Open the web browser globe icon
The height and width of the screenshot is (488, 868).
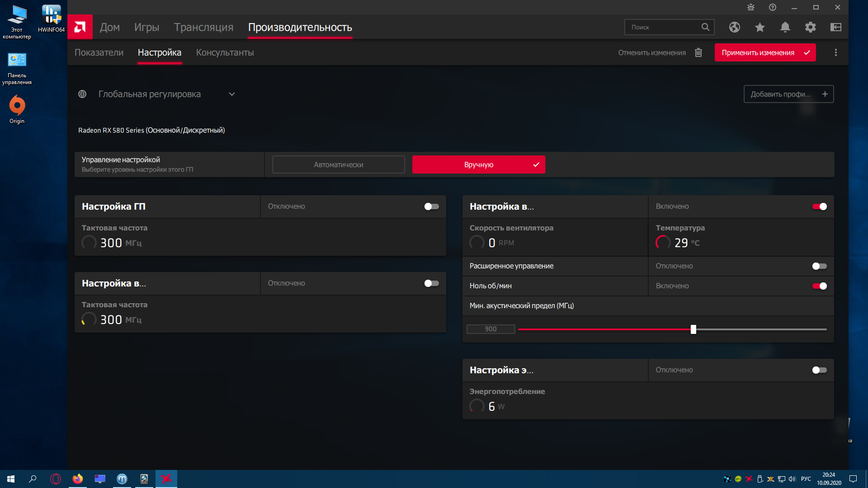coord(734,27)
